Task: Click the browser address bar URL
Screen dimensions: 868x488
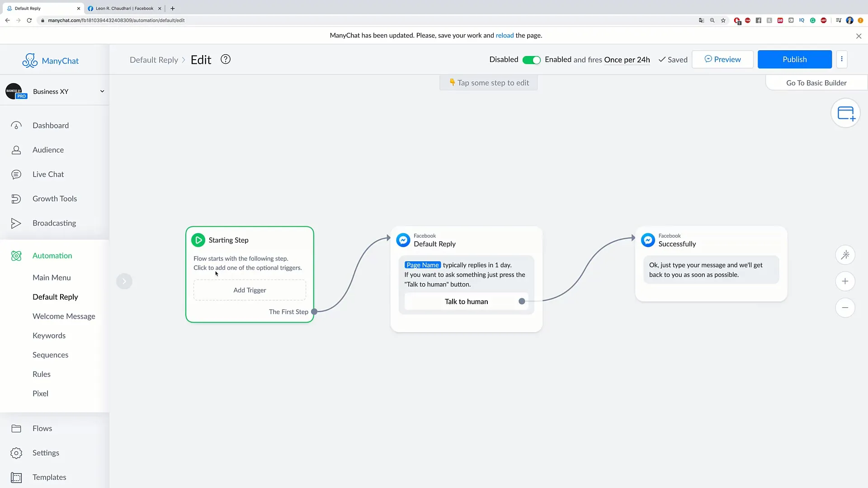Action: [116, 20]
